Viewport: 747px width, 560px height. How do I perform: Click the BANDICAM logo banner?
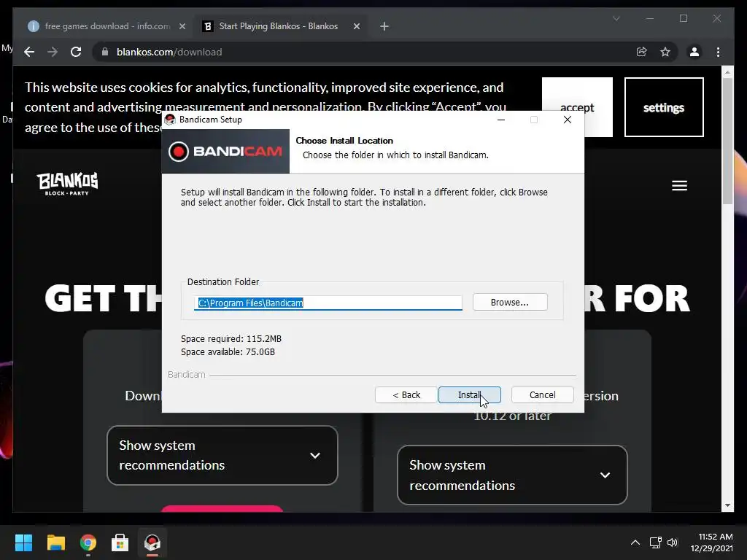pyautogui.click(x=225, y=152)
